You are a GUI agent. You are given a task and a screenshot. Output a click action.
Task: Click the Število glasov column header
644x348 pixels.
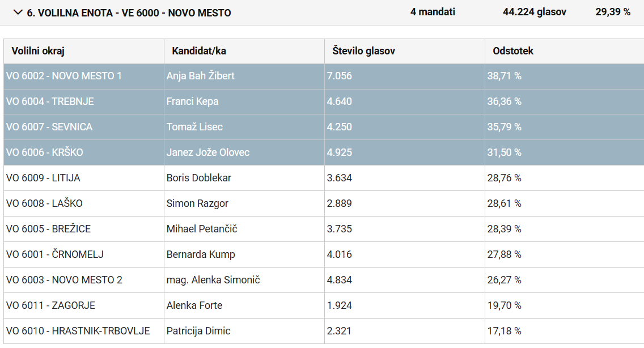point(363,51)
